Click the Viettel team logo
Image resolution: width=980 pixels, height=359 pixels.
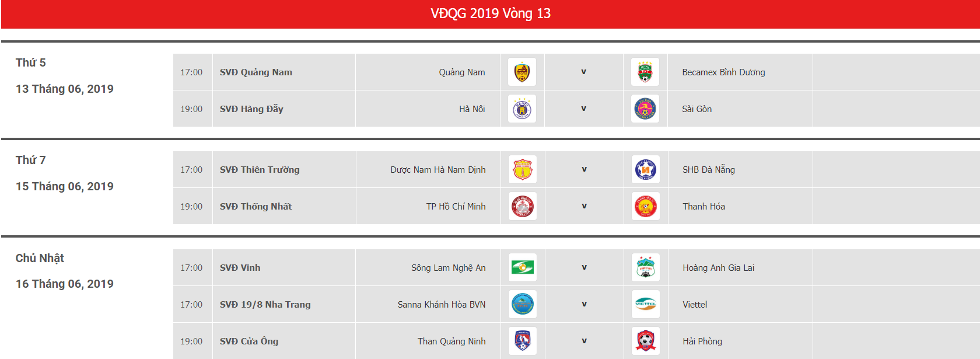(x=645, y=305)
